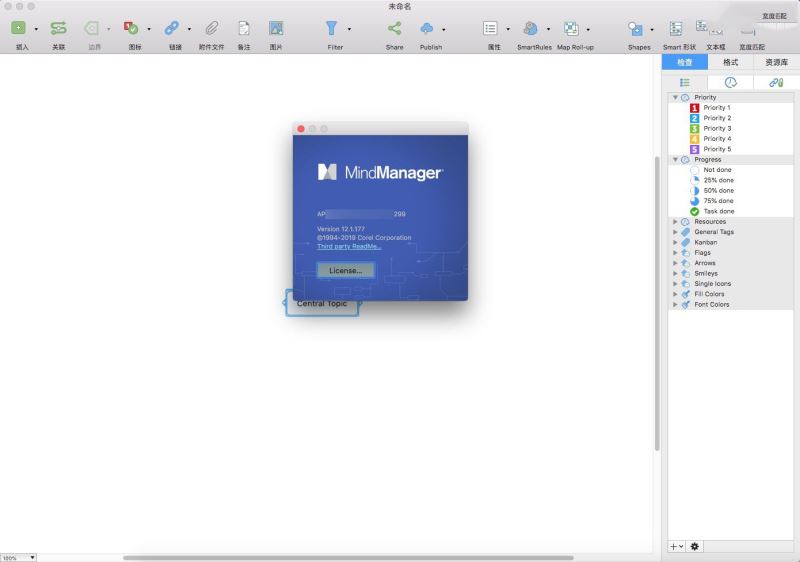Expand the Single Icons group
Screen dimensions: 800x562
[675, 284]
